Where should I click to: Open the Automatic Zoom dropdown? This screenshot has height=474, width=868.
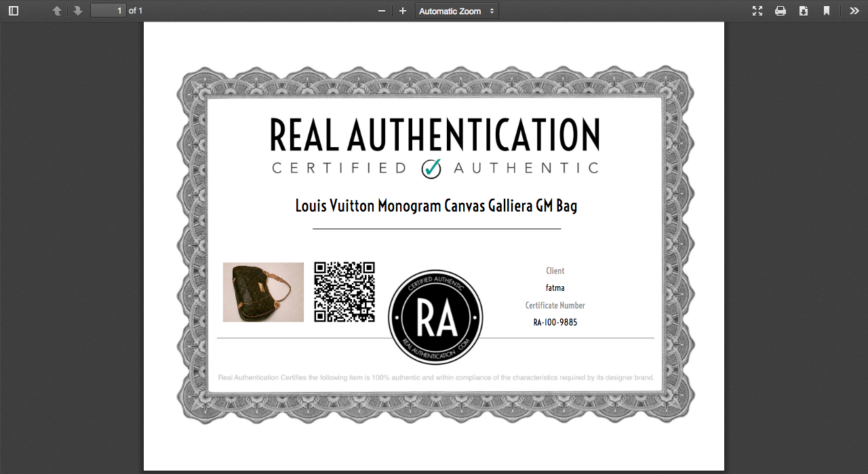coord(457,11)
